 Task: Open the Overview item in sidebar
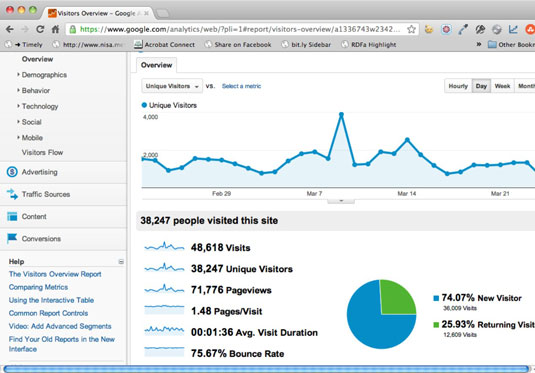(x=37, y=59)
